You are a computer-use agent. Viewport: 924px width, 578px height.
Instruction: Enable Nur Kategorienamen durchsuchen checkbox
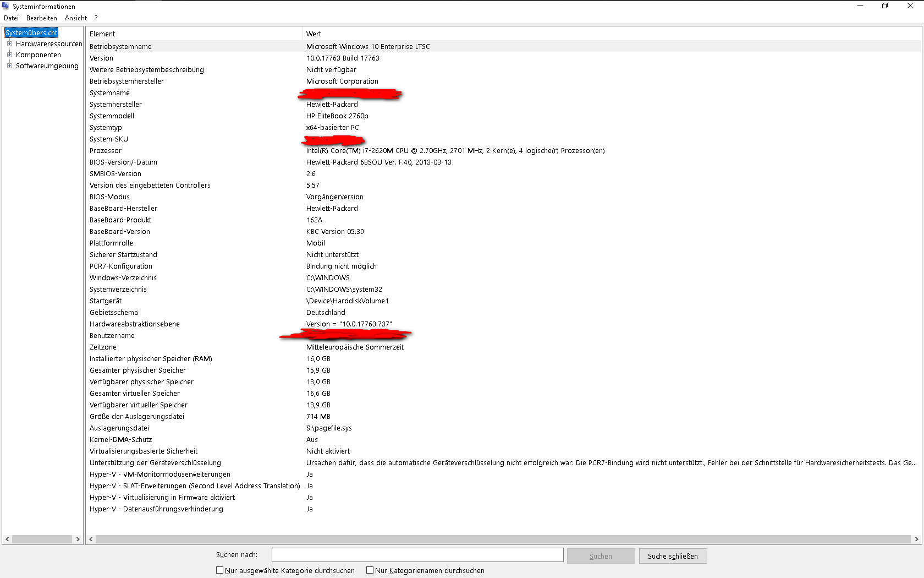click(370, 570)
